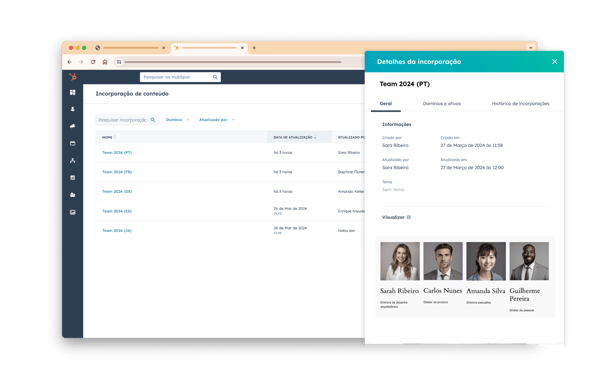This screenshot has width=600, height=391.
Task: Reload the page with the refresh icon
Action: point(93,62)
